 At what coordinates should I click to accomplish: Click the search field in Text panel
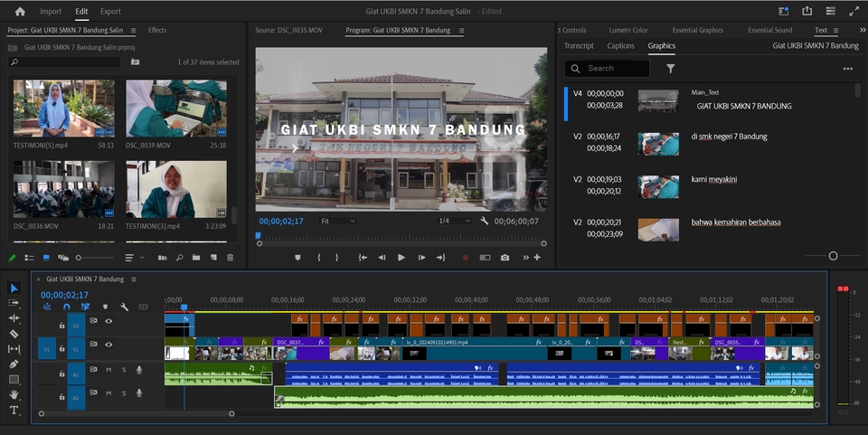[608, 69]
